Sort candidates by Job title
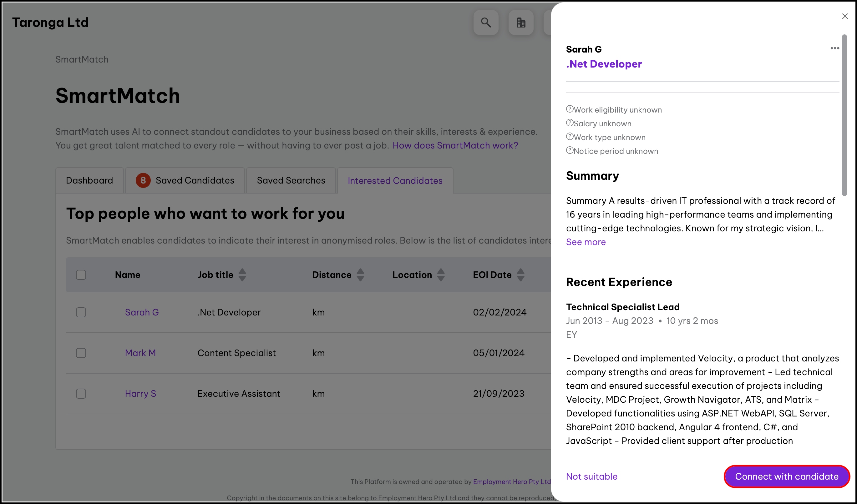The height and width of the screenshot is (504, 857). pyautogui.click(x=242, y=275)
